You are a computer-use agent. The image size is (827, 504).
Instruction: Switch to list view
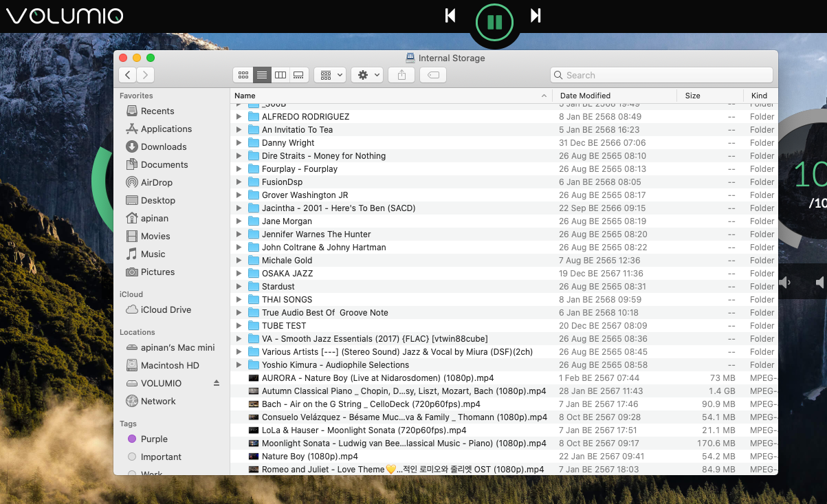tap(261, 75)
